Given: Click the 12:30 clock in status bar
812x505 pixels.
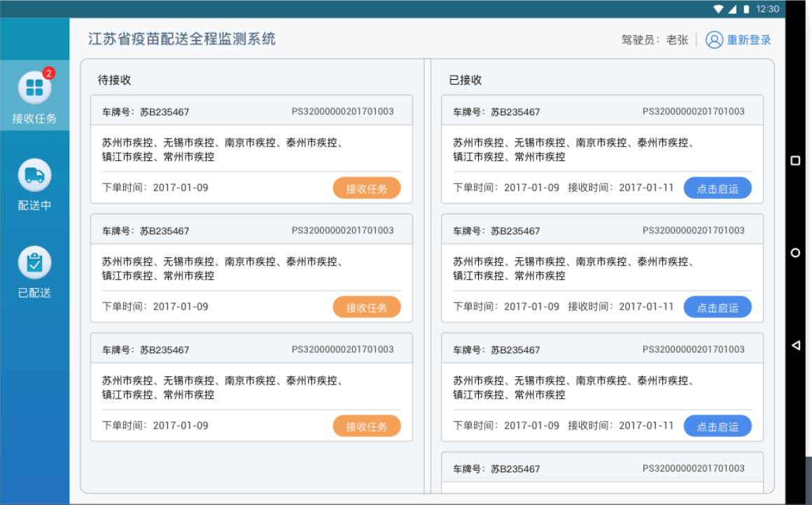Looking at the screenshot, I should click(x=767, y=9).
